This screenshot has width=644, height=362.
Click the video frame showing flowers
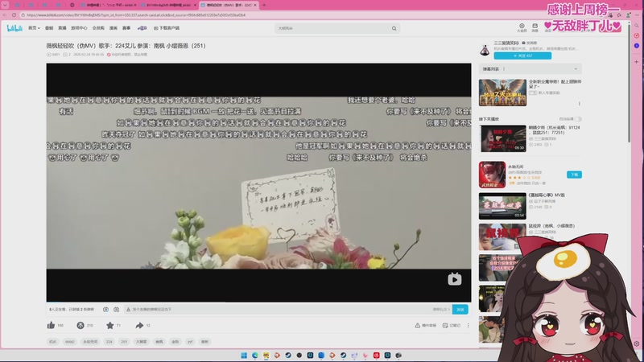click(x=258, y=183)
